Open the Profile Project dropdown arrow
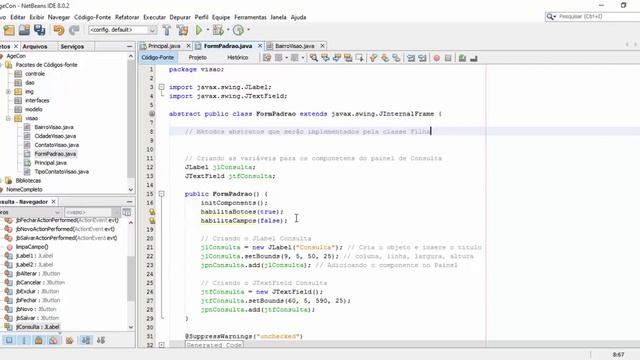640x360 pixels. point(248,30)
